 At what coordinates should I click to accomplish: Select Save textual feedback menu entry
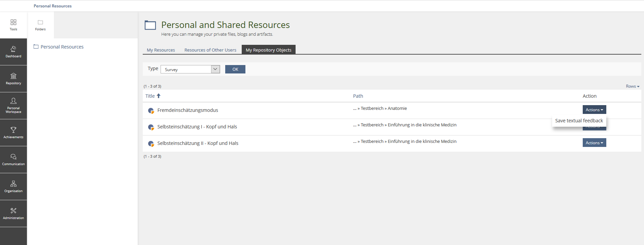[x=579, y=121]
